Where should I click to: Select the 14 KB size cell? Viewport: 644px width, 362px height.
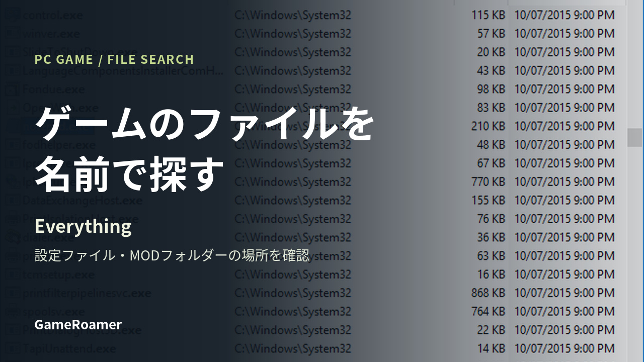pyautogui.click(x=491, y=348)
